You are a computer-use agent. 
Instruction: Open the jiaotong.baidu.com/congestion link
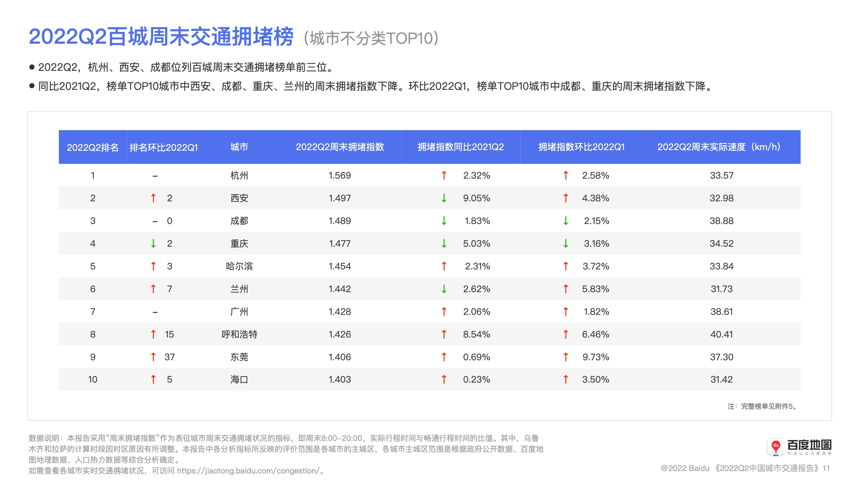(x=248, y=471)
